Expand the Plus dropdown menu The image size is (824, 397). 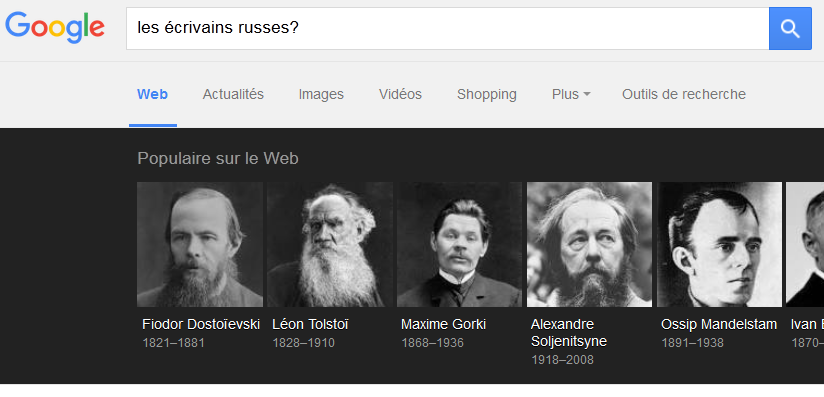571,94
